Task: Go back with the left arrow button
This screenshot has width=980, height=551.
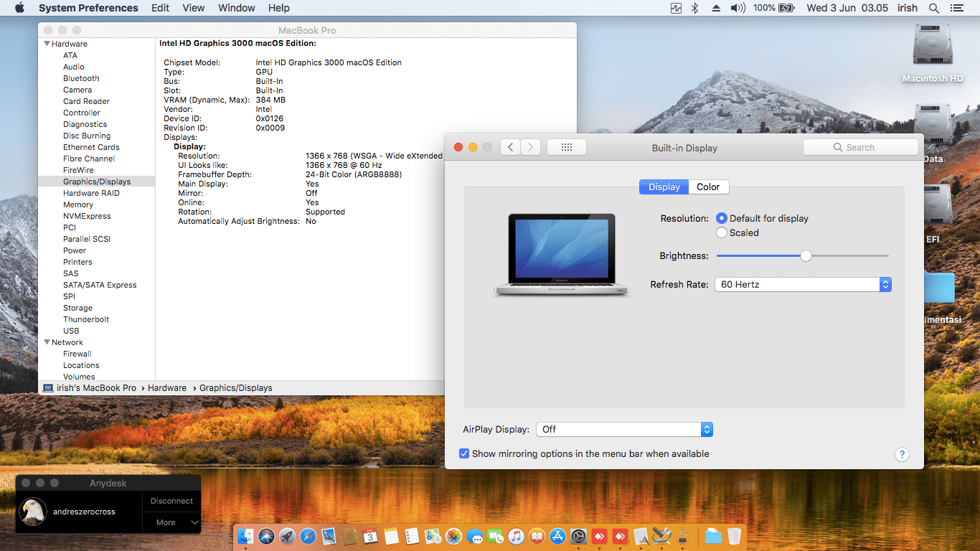Action: [x=510, y=147]
